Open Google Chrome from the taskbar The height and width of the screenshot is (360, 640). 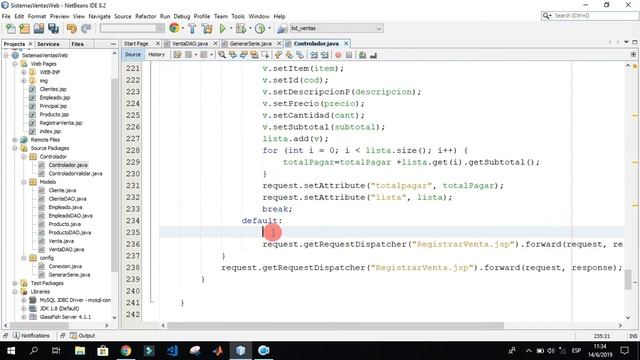(126, 351)
